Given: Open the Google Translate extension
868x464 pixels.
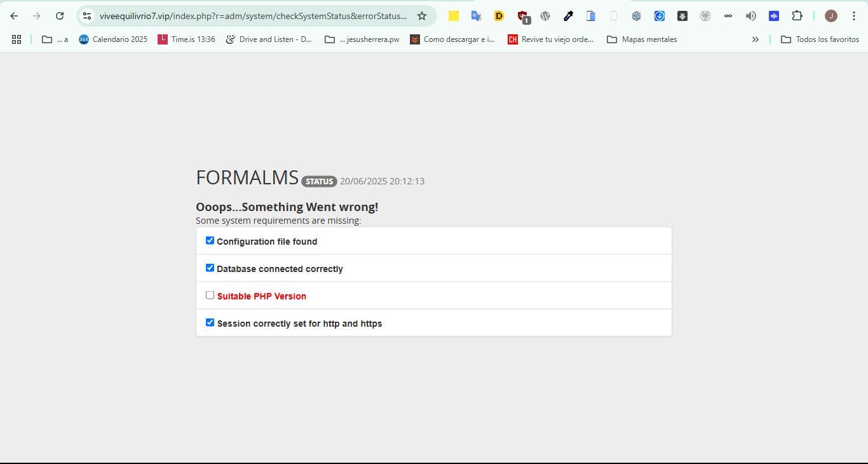Looking at the screenshot, I should (x=476, y=16).
